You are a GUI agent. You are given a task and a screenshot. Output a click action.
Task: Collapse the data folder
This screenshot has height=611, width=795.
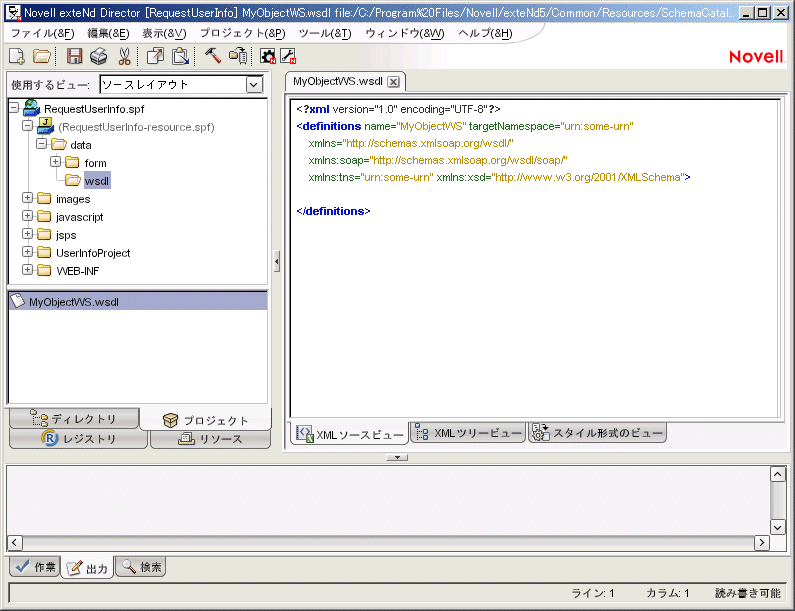pos(42,144)
